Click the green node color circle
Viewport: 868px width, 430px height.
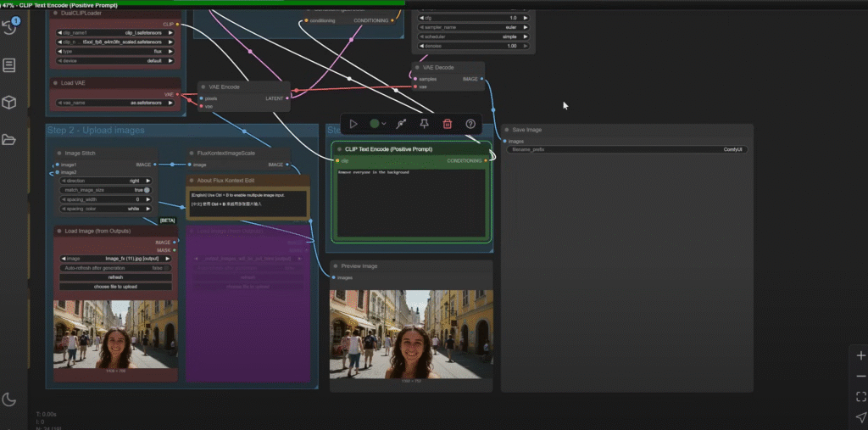point(374,124)
